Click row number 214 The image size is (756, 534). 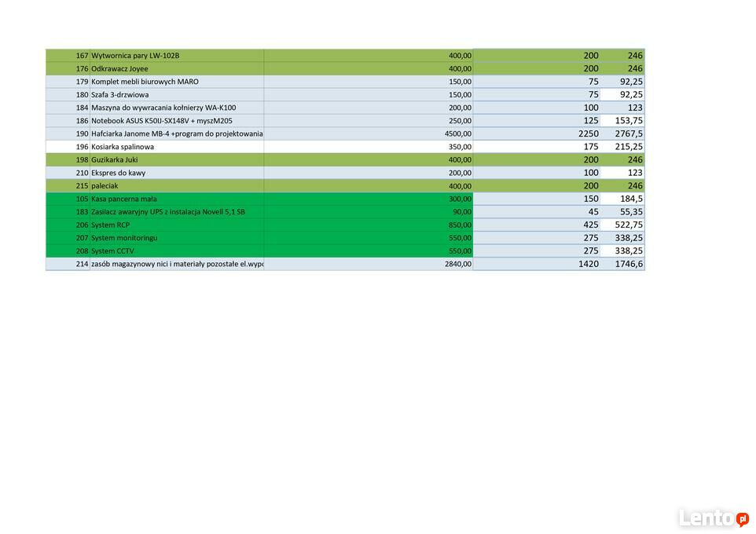[68, 264]
